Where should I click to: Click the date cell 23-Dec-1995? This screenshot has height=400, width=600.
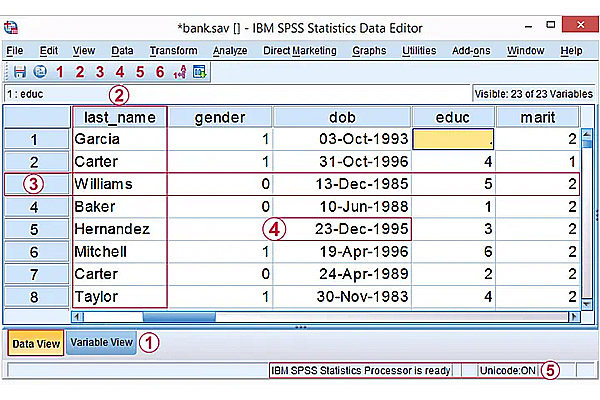coord(342,229)
